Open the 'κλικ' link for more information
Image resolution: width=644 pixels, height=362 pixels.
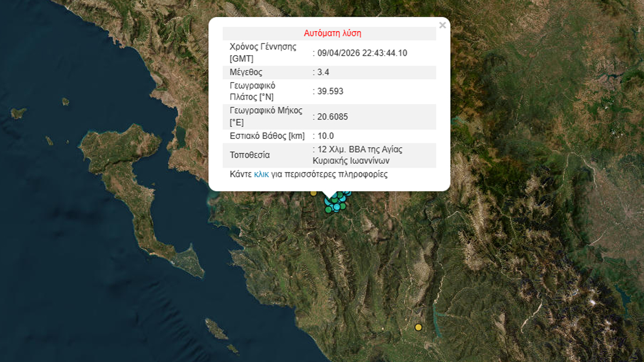click(x=261, y=174)
